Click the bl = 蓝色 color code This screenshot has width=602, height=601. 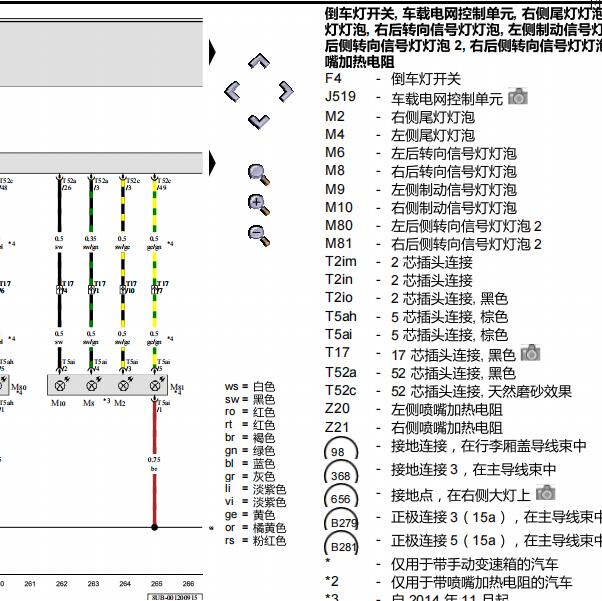[x=250, y=464]
